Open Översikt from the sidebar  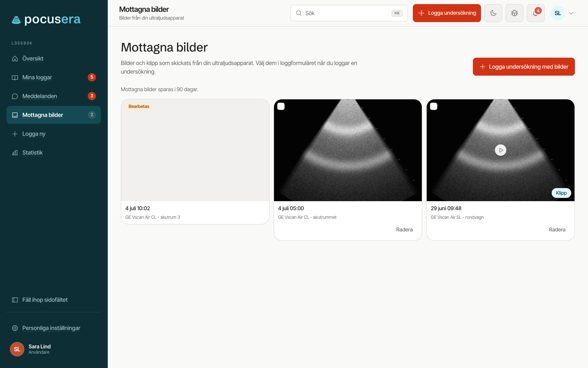point(53,58)
